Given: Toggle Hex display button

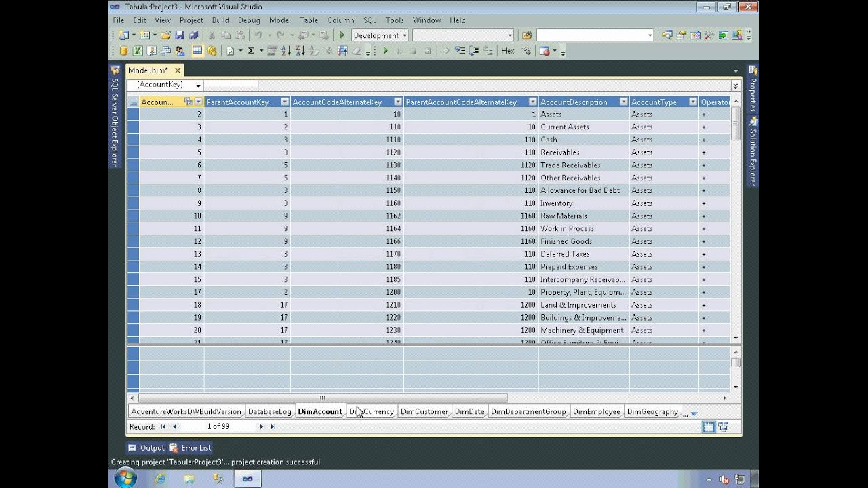Looking at the screenshot, I should (508, 51).
